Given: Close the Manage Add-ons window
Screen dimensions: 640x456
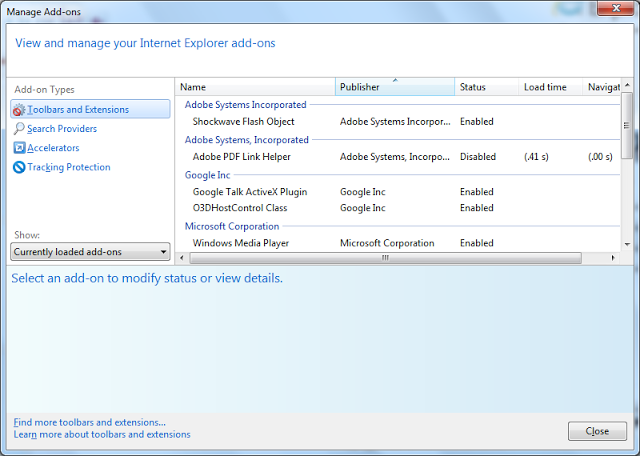Looking at the screenshot, I should [616, 8].
